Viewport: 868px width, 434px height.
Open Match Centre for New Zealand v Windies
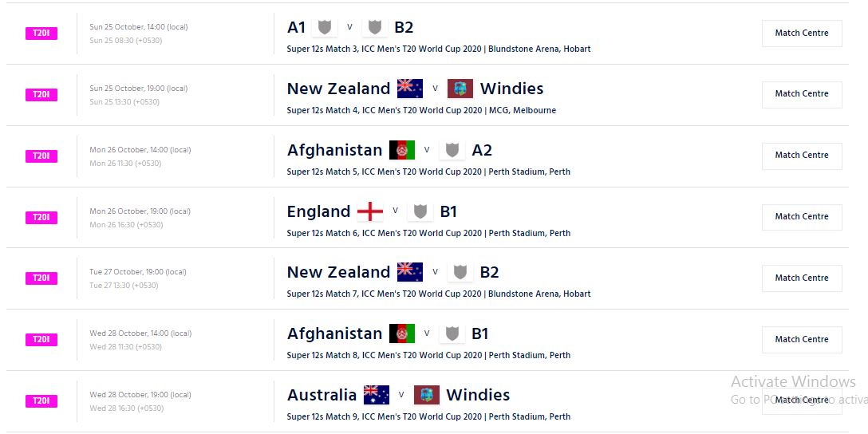tap(802, 93)
